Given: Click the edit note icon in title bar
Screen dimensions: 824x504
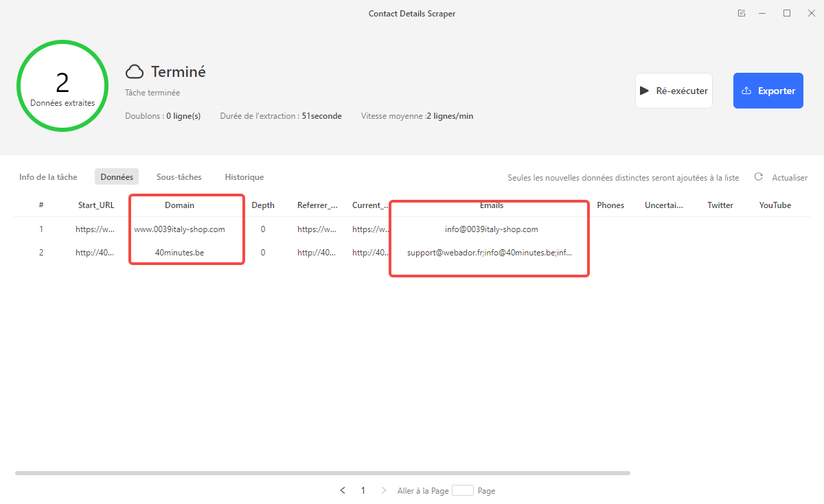Looking at the screenshot, I should [x=742, y=13].
